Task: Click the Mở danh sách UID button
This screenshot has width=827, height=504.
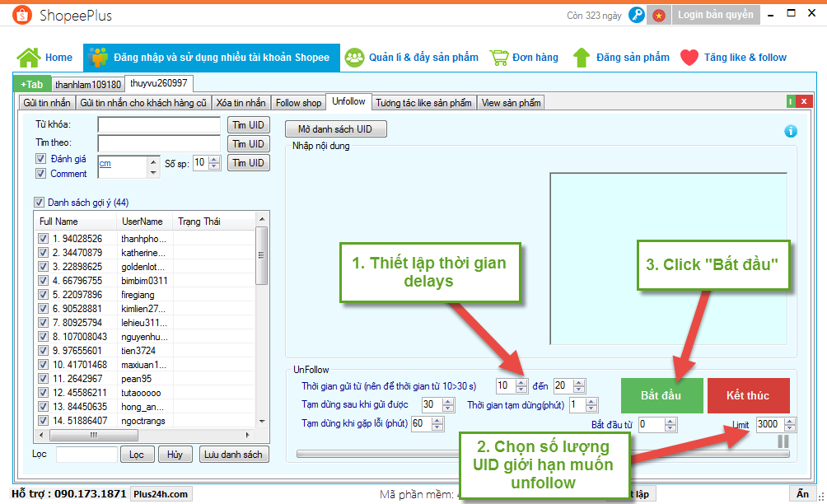Action: (x=335, y=129)
